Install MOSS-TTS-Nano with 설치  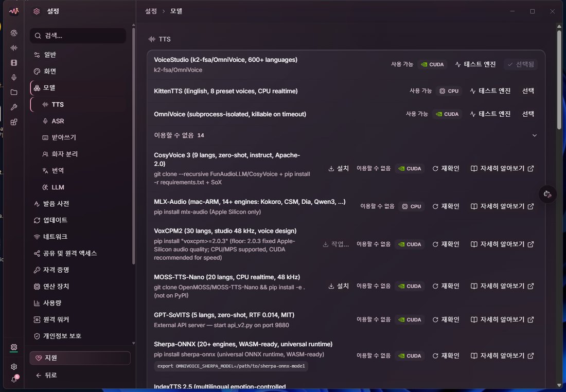pos(339,286)
